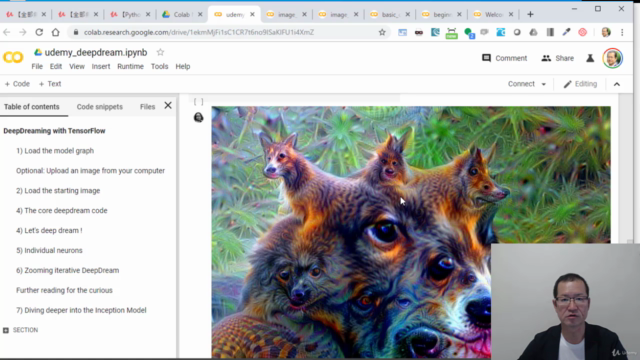Open the Chrome three-dot menu

(x=622, y=32)
